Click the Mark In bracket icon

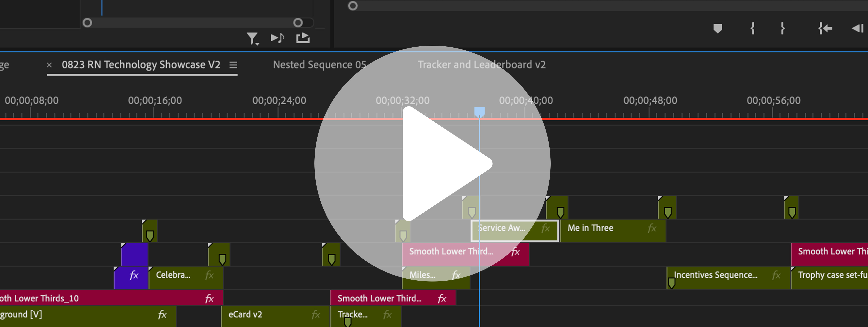coord(752,28)
